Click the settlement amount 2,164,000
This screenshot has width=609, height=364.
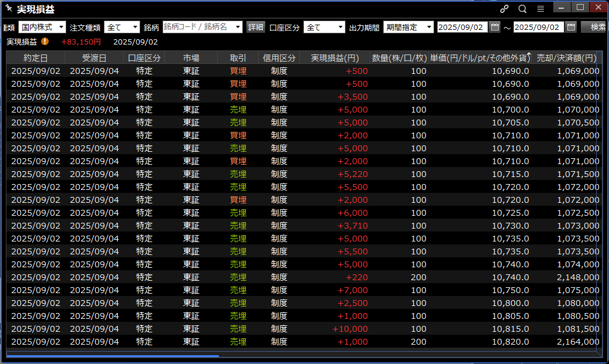tap(578, 342)
